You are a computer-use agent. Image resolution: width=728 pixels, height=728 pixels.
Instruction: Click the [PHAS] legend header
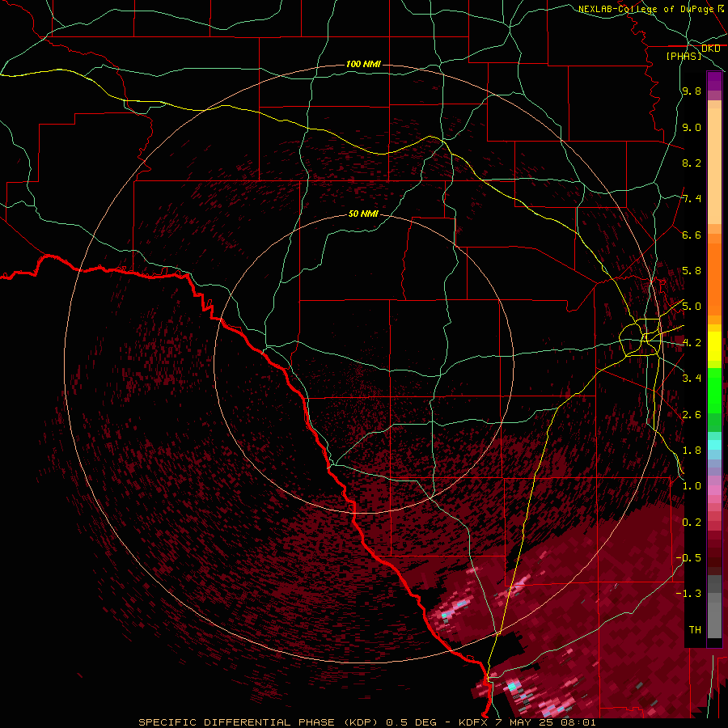click(684, 56)
